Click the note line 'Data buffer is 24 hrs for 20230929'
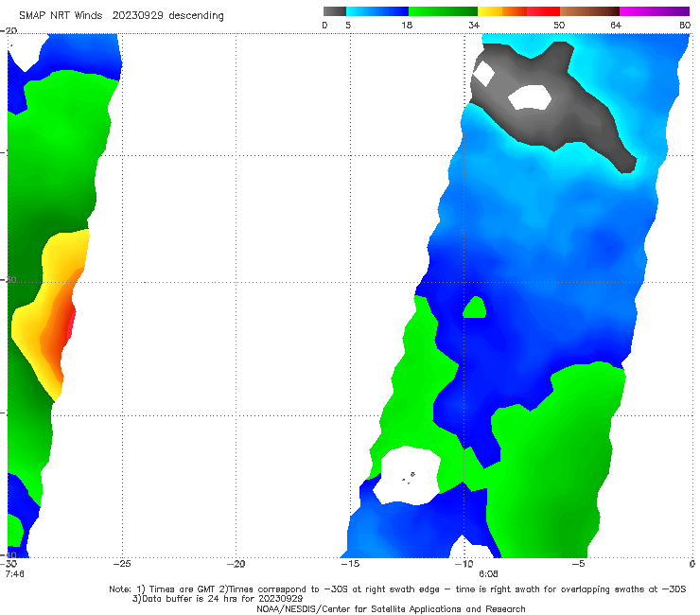This screenshot has height=615, width=700. click(222, 599)
